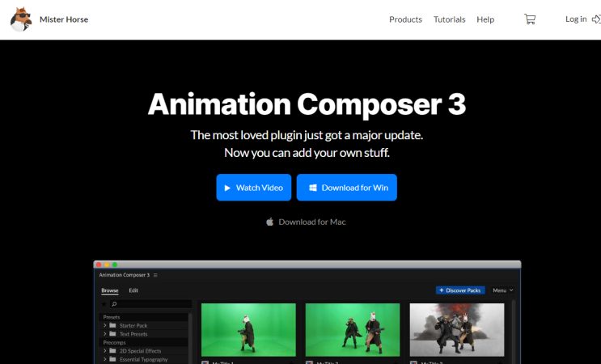Select the 2D Special Effects folder icon
This screenshot has width=601, height=364.
(x=112, y=350)
